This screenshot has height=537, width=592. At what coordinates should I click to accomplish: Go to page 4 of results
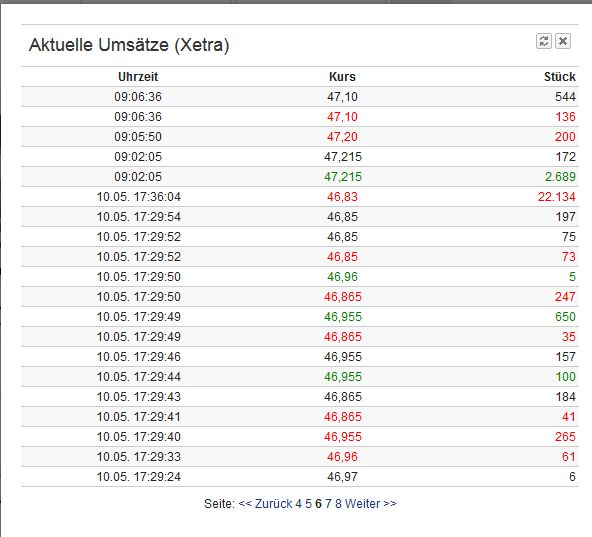[x=298, y=504]
